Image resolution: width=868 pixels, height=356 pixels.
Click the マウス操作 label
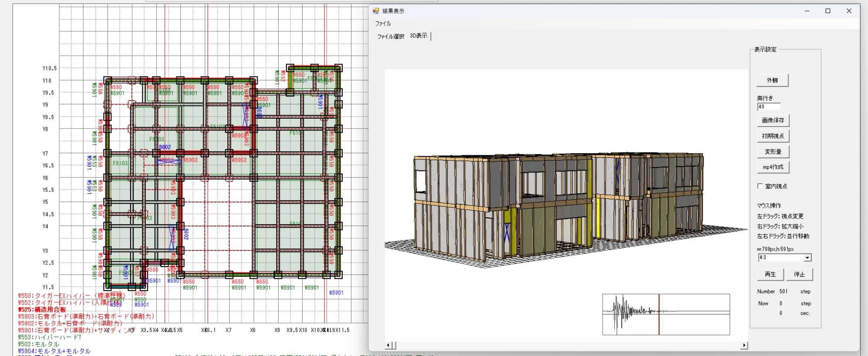tap(769, 205)
